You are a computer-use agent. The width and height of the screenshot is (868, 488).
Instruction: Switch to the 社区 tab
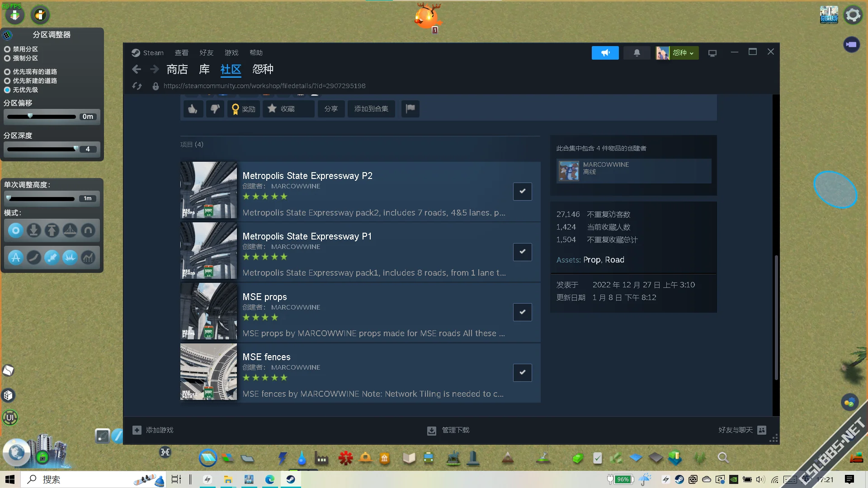tap(231, 69)
